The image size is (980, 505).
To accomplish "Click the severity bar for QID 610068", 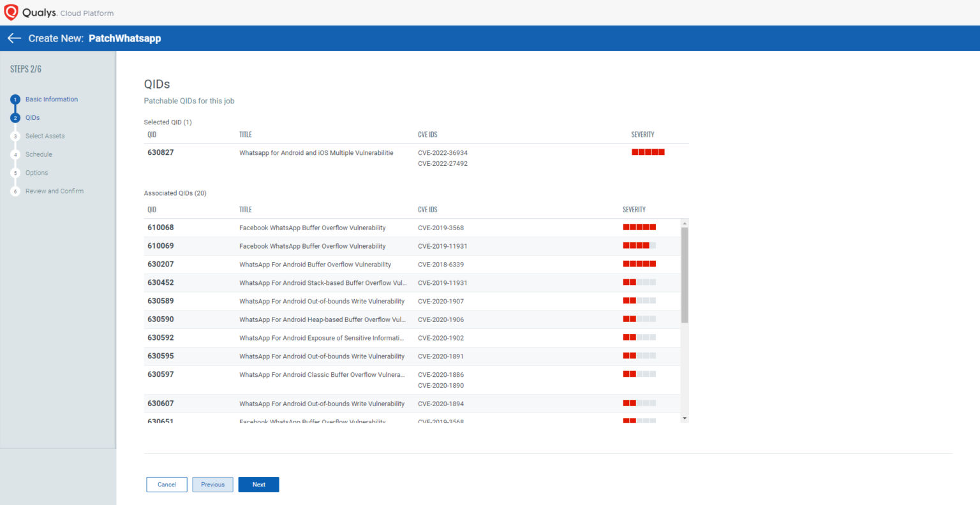I will (639, 226).
